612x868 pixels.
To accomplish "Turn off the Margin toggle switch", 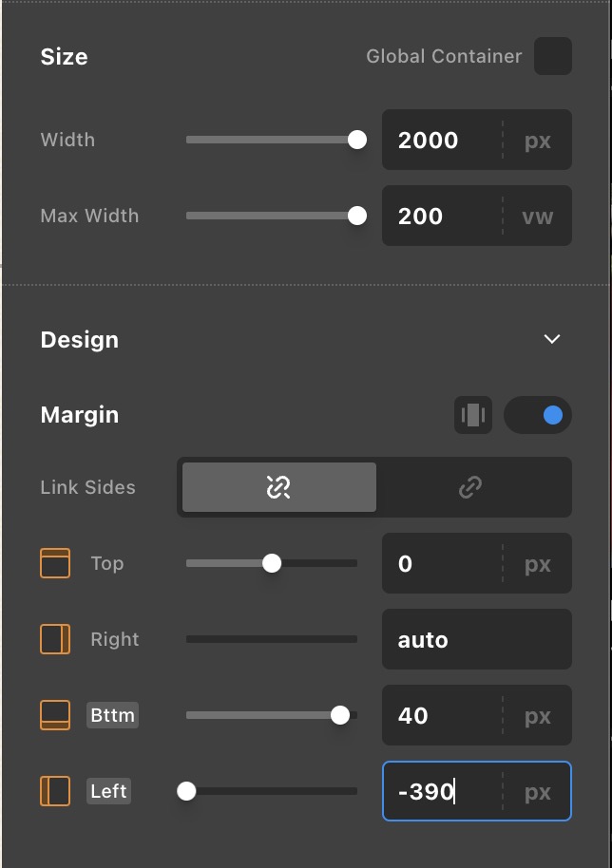I will click(538, 415).
